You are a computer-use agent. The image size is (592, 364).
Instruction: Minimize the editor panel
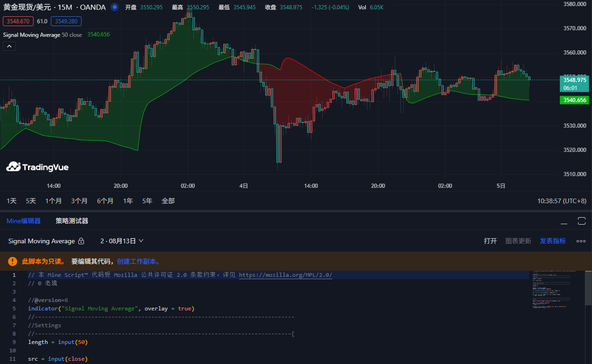(x=564, y=221)
